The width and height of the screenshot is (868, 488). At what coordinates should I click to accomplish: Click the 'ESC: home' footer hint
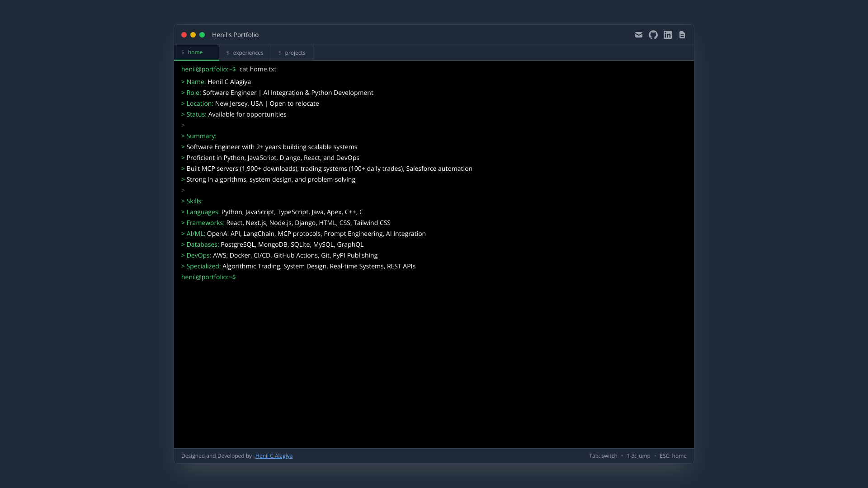point(673,456)
